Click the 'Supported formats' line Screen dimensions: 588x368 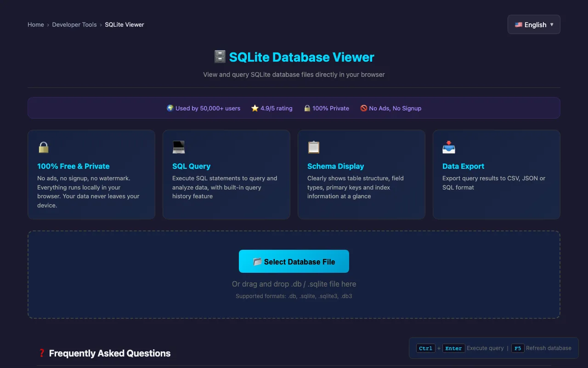(x=294, y=296)
